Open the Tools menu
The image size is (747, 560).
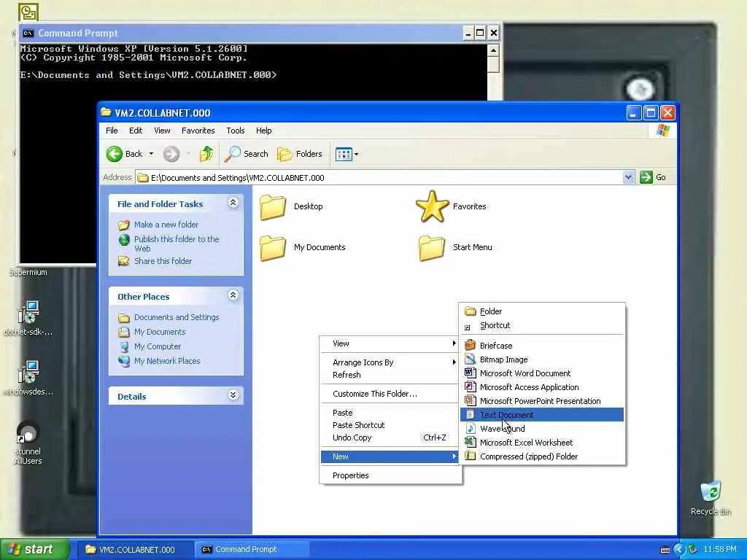236,131
